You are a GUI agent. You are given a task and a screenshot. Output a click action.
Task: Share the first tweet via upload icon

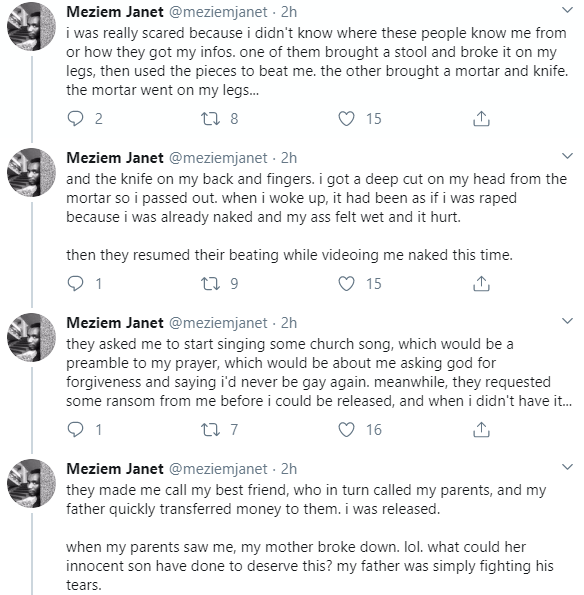pyautogui.click(x=481, y=118)
